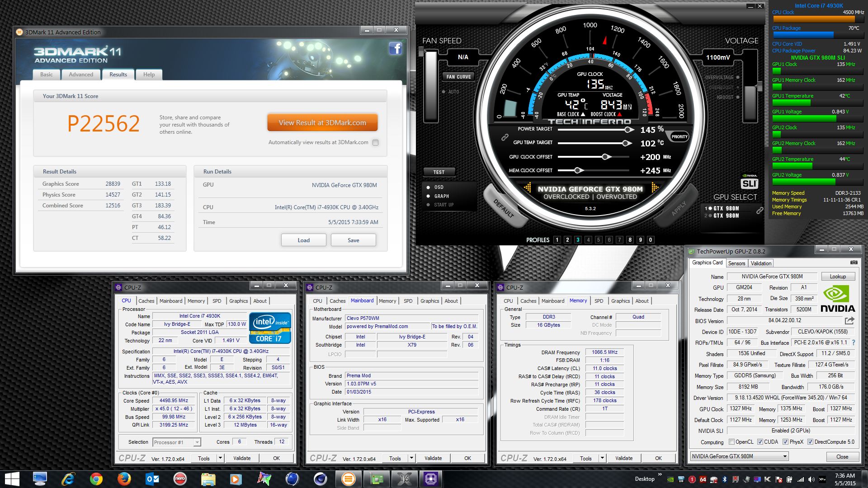Click the Facebook share icon in 3DMark
This screenshot has height=488, width=868.
coord(395,48)
